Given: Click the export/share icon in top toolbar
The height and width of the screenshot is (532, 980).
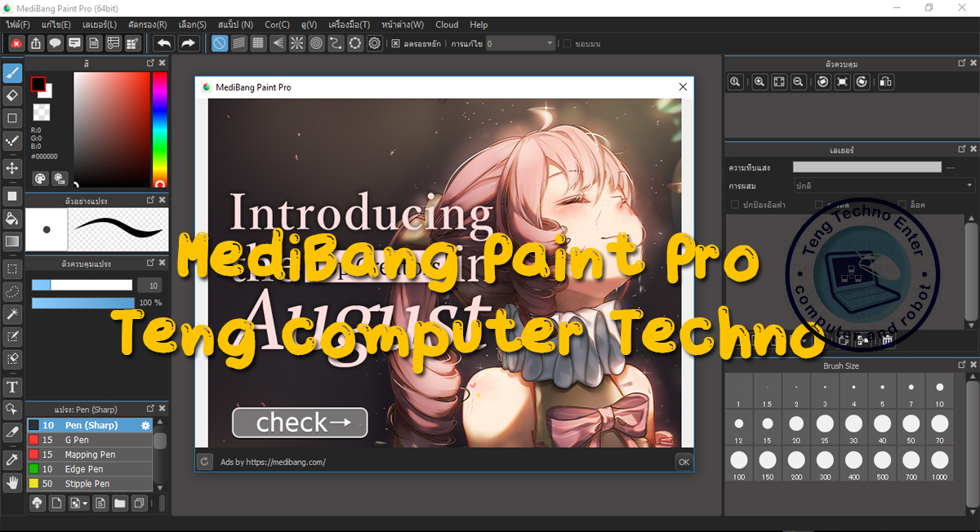Looking at the screenshot, I should click(36, 43).
